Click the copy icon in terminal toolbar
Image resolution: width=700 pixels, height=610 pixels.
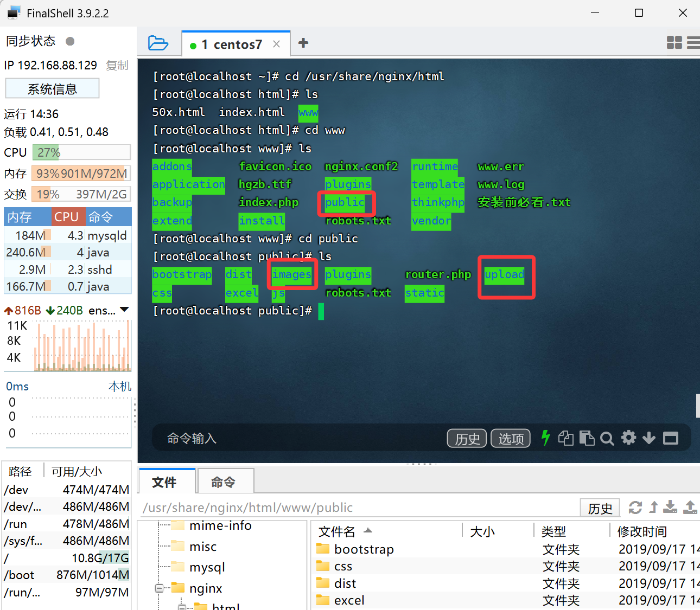tap(565, 438)
